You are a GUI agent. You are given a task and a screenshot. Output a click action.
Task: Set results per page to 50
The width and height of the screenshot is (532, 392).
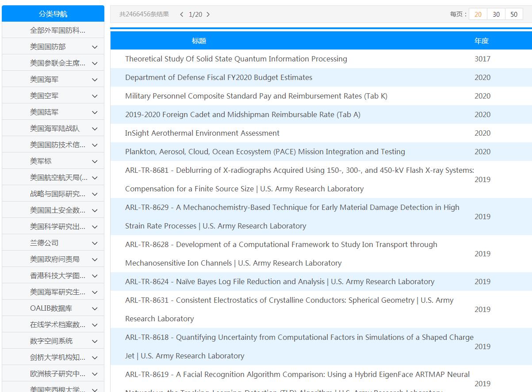click(x=514, y=15)
